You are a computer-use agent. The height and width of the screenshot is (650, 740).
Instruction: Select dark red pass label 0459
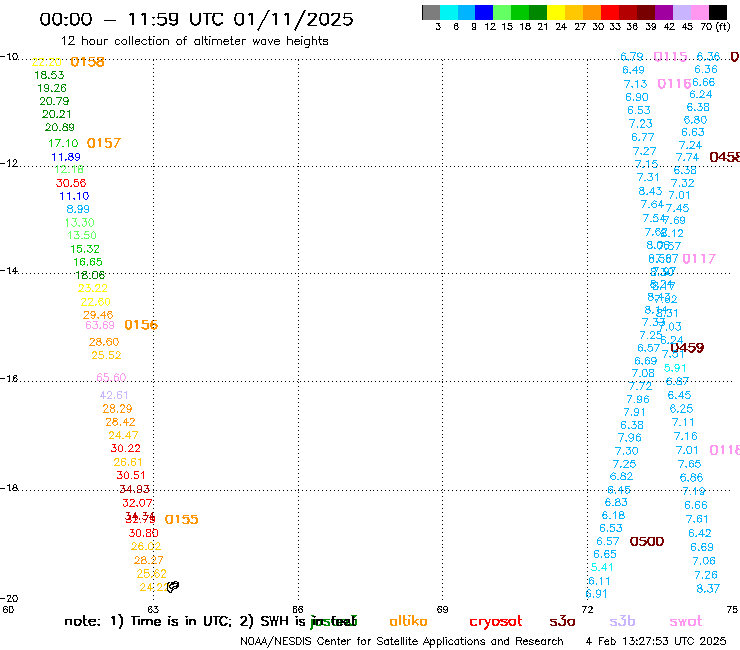tap(687, 348)
